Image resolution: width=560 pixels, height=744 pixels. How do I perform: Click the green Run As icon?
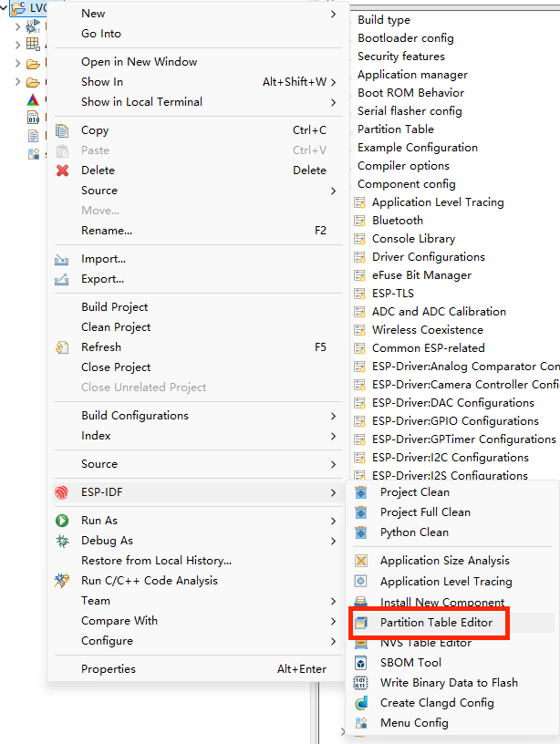[x=62, y=521]
